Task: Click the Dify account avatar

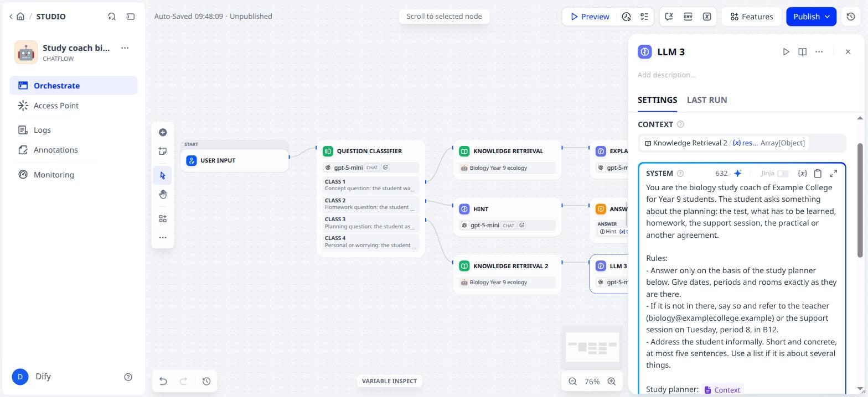Action: [x=20, y=377]
